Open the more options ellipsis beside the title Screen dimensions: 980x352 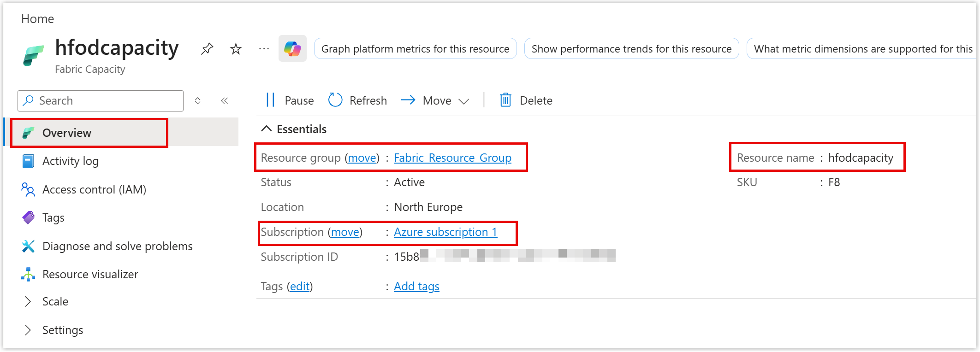point(264,48)
